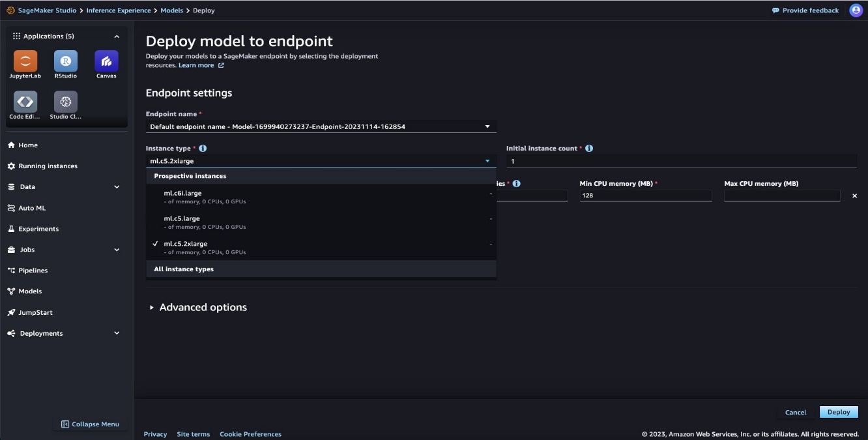Click the user profile avatar icon
Image resolution: width=868 pixels, height=440 pixels.
point(856,10)
